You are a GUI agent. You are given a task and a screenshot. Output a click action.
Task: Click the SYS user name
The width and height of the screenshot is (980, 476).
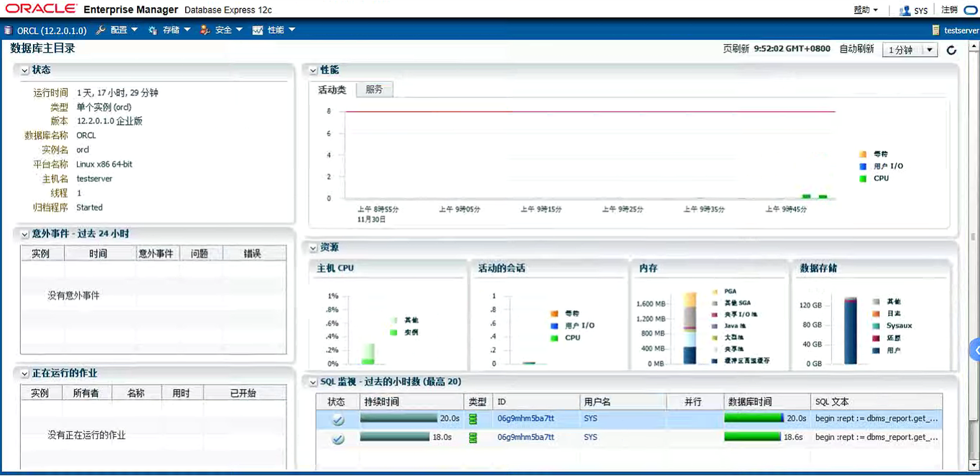[x=921, y=11]
